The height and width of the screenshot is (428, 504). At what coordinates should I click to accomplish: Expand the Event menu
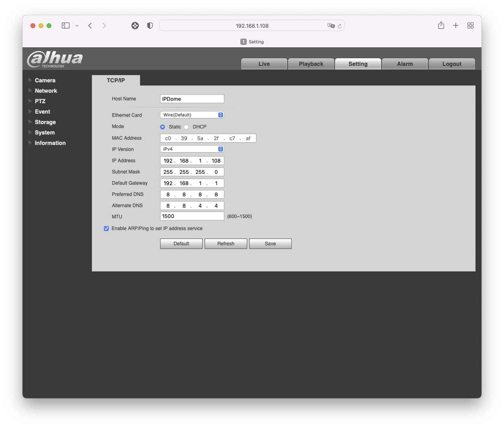tap(42, 112)
